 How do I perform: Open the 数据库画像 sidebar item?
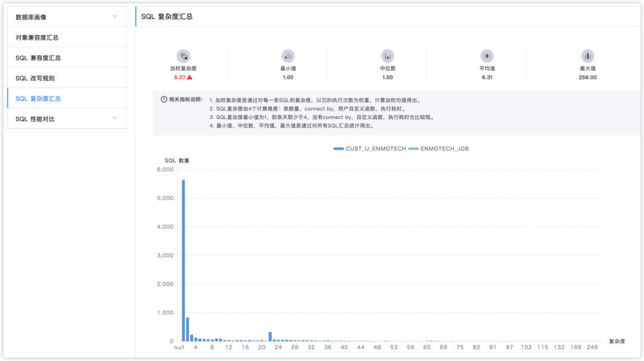tap(67, 17)
